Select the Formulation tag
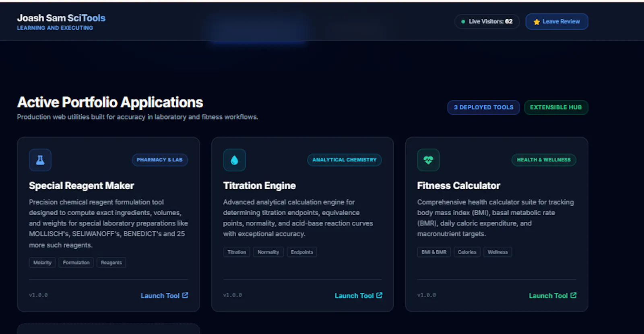The height and width of the screenshot is (334, 644). 76,262
